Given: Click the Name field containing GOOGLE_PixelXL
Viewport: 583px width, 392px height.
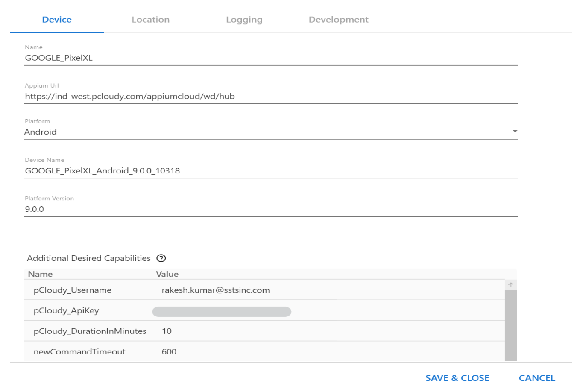Looking at the screenshot, I should [x=271, y=58].
